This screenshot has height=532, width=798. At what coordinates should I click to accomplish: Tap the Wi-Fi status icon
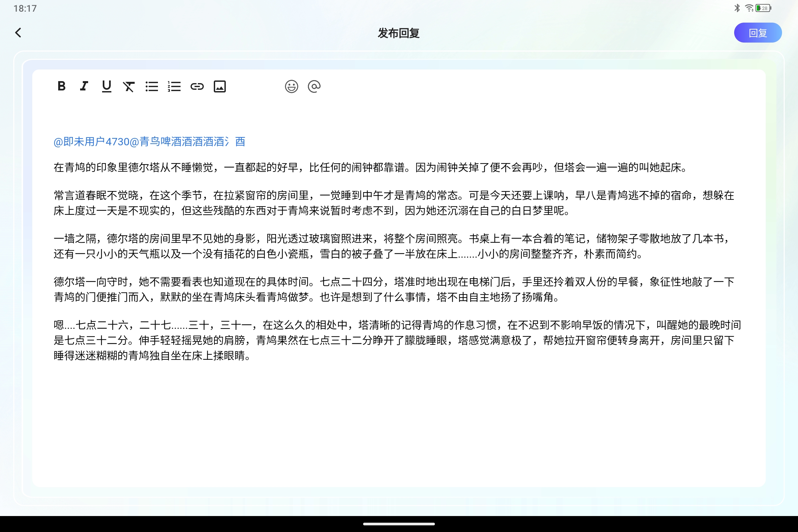748,8
